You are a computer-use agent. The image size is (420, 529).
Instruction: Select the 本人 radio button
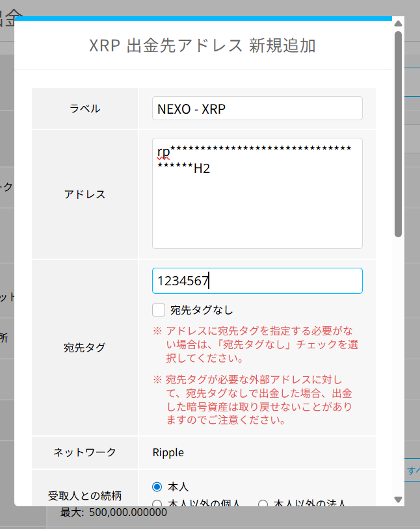pos(157,487)
